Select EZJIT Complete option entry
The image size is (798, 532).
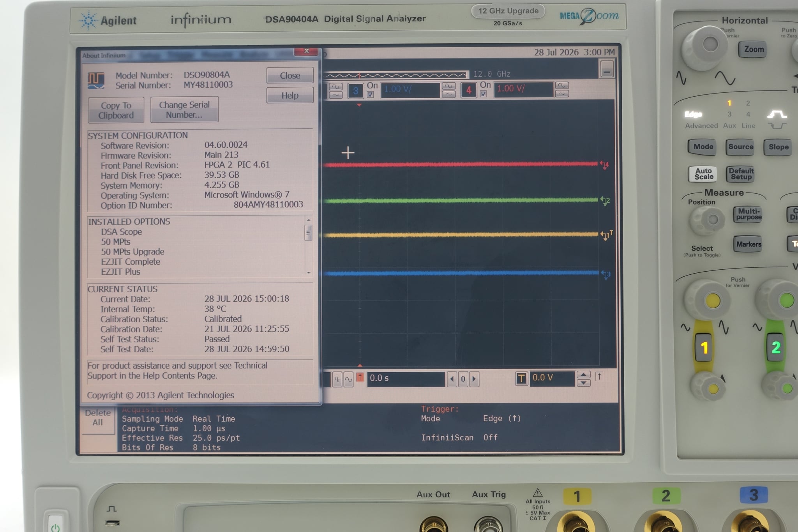(131, 262)
